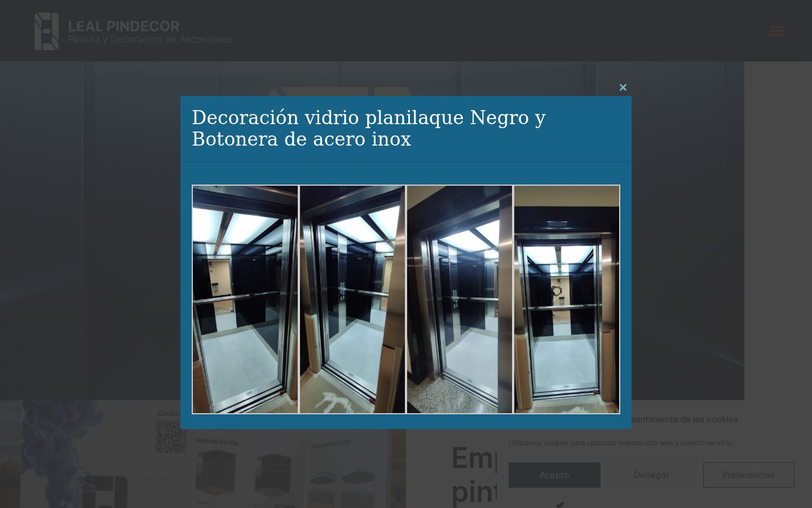Click the LEAL PINDECOR site title
This screenshot has width=812, height=508.
(x=123, y=26)
